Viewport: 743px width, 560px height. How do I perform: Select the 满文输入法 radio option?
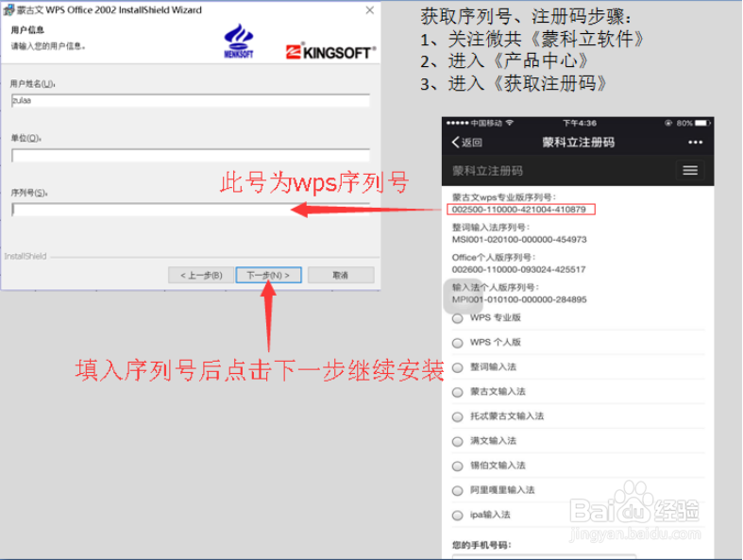pyautogui.click(x=457, y=441)
